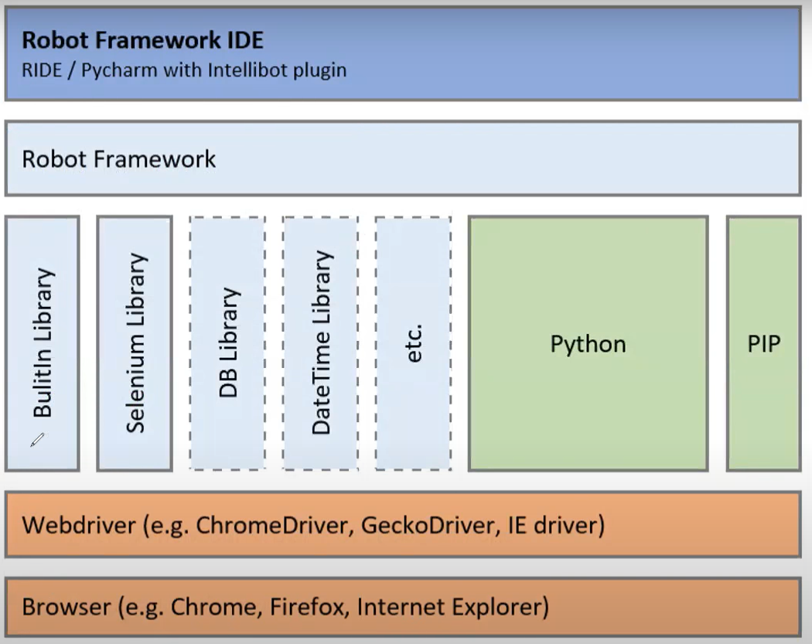Viewport: 812px width, 644px height.
Task: Select the Webdriver bar
Action: [402, 525]
